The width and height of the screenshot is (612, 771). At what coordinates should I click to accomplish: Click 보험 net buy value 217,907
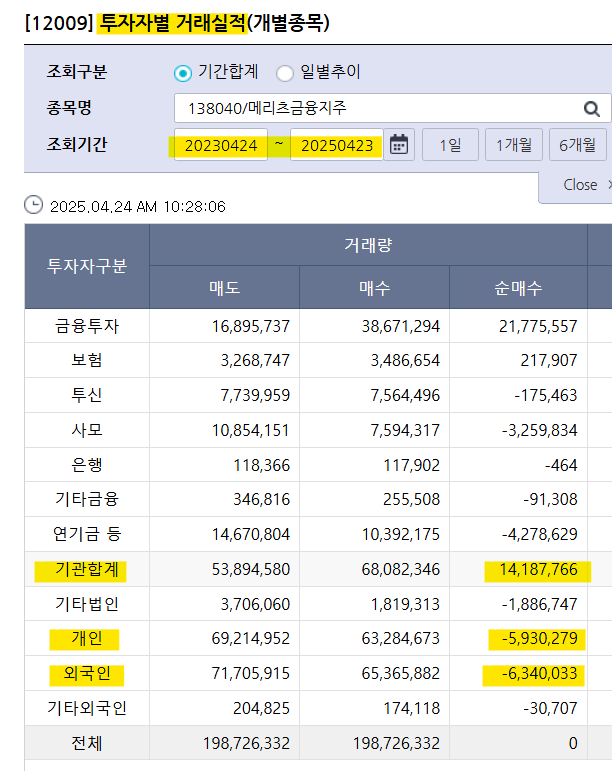549,360
